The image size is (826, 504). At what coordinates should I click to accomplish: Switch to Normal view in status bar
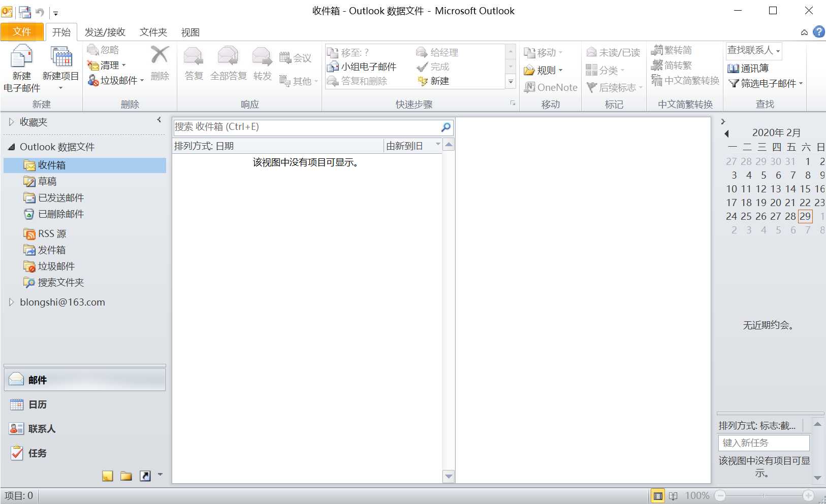click(658, 496)
